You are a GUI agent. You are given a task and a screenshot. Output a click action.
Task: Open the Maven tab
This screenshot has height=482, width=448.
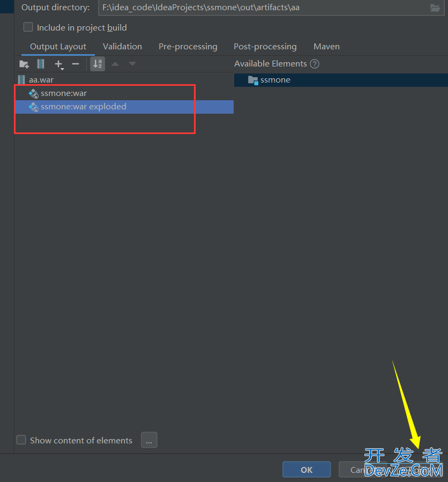click(x=327, y=47)
